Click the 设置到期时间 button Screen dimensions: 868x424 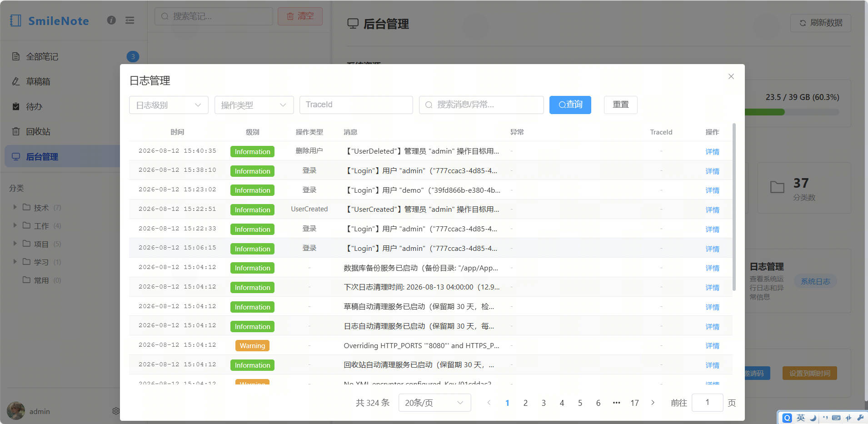coord(809,373)
